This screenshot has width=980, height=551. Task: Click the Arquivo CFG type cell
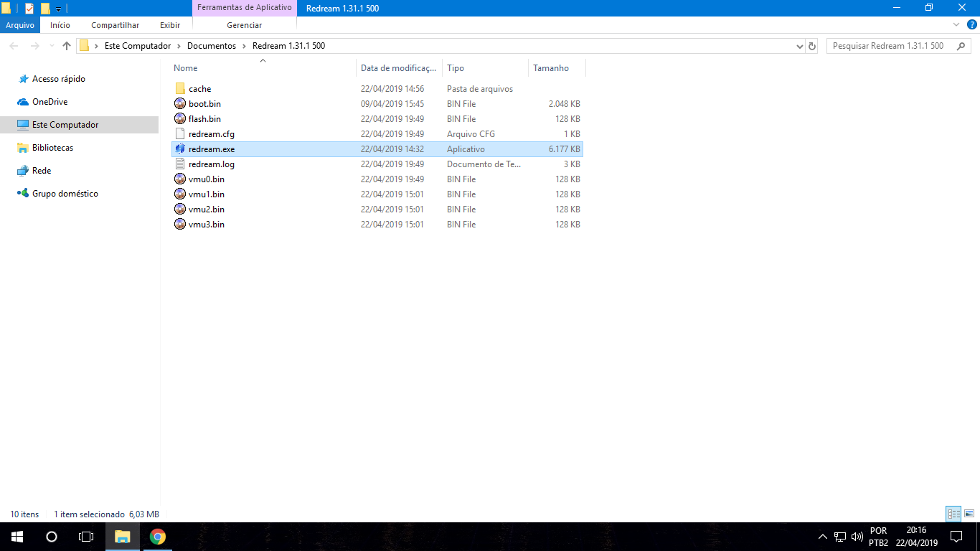coord(471,134)
